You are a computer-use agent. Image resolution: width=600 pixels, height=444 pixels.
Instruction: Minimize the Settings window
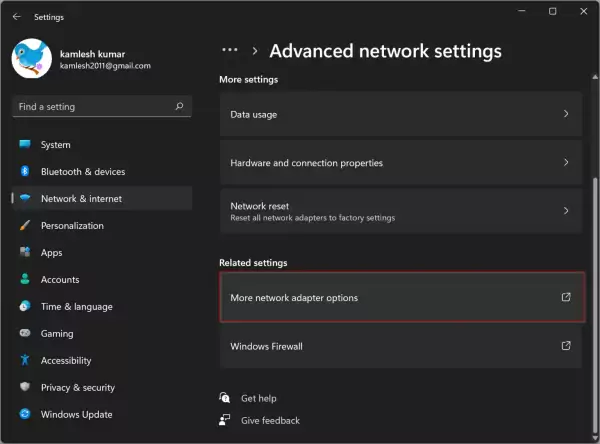coord(522,11)
